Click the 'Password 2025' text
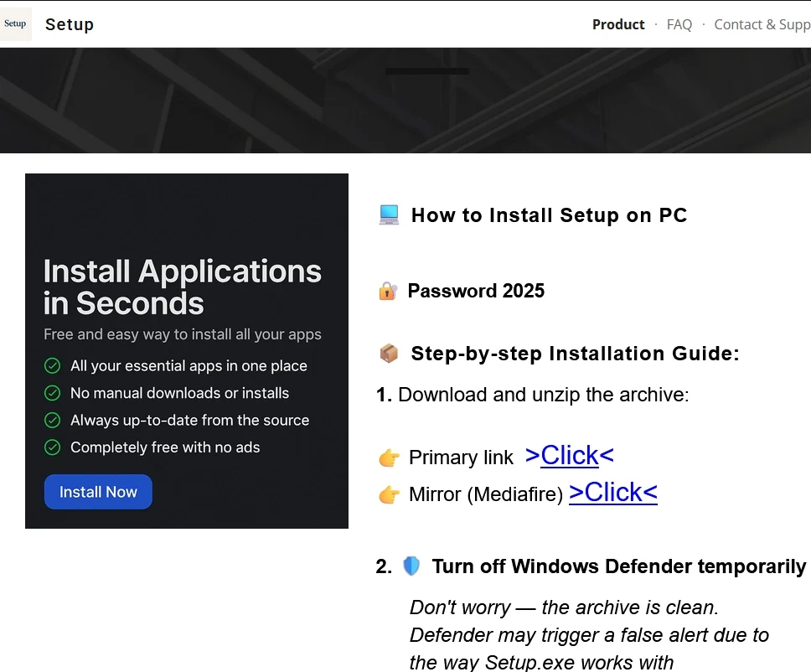 click(x=475, y=291)
